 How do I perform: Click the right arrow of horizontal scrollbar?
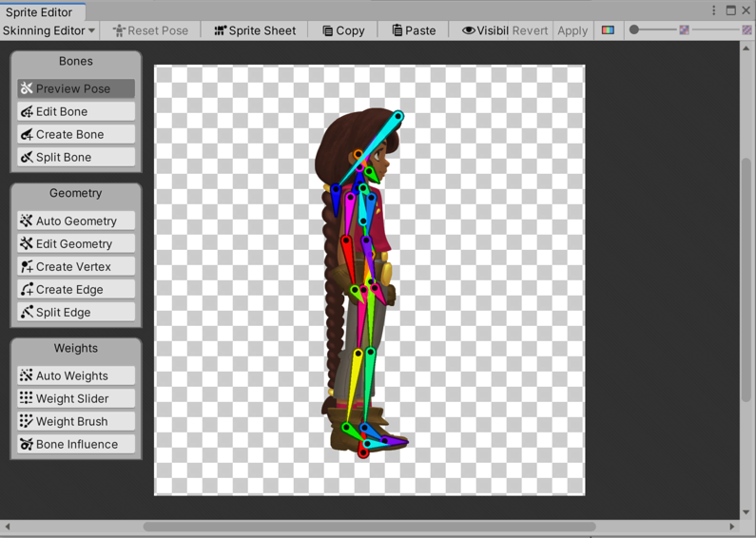pyautogui.click(x=732, y=526)
